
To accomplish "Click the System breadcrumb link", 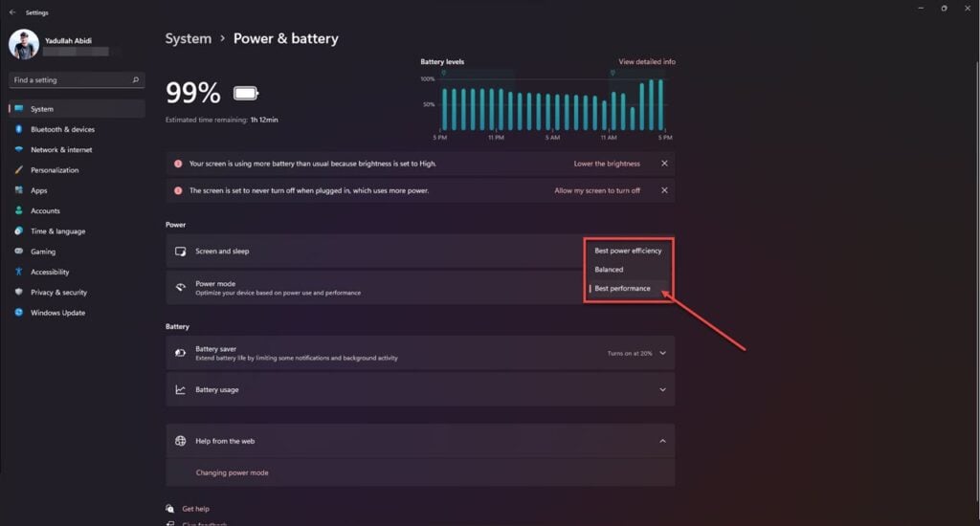I will [x=189, y=38].
